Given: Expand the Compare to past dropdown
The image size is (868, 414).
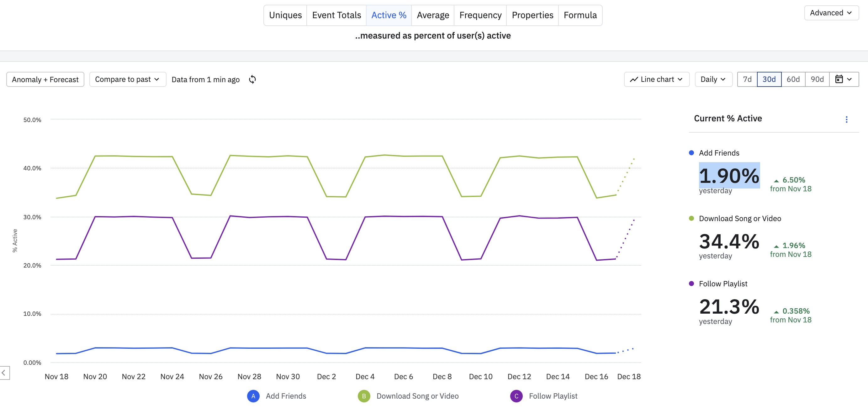Looking at the screenshot, I should coord(127,79).
